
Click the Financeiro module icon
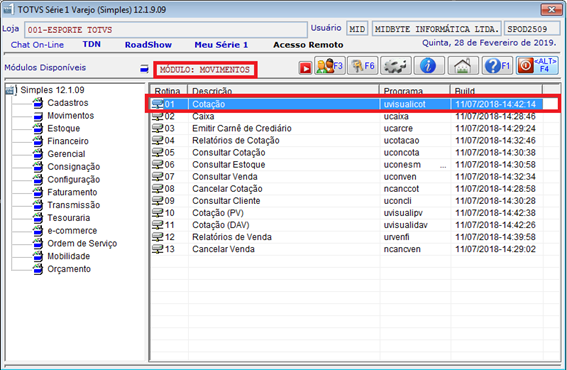[38, 141]
